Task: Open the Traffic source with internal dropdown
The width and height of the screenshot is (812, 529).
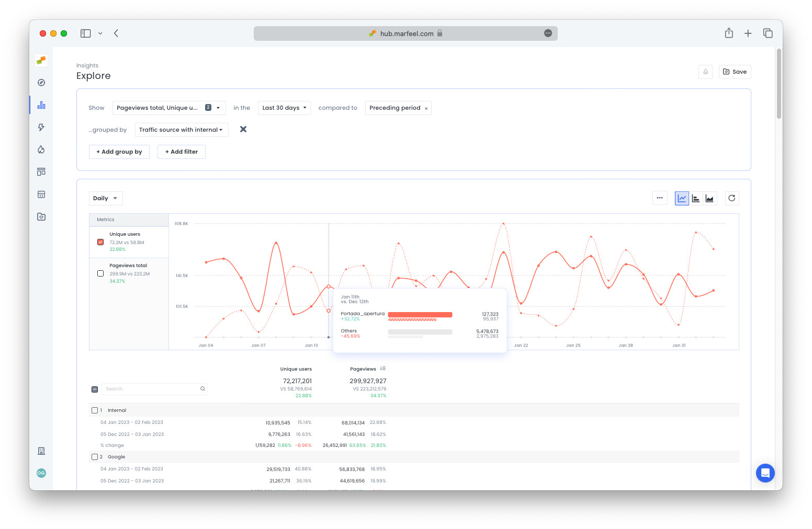Action: [x=182, y=130]
